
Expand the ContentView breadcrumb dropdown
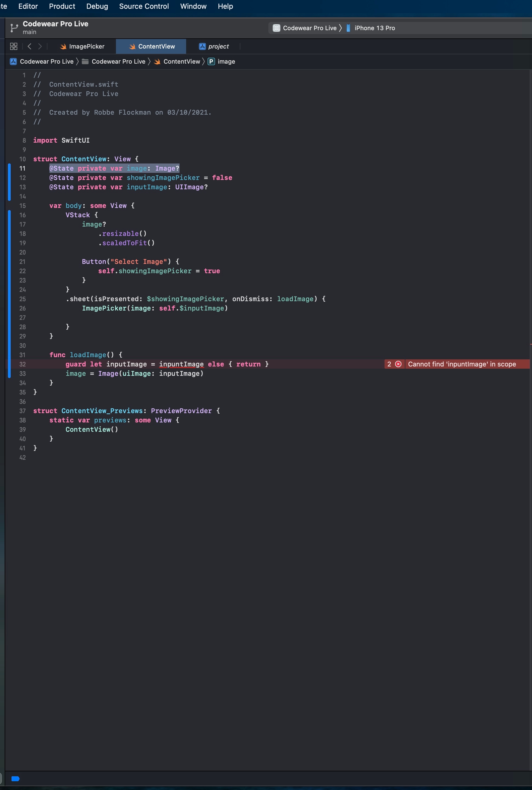pos(181,61)
